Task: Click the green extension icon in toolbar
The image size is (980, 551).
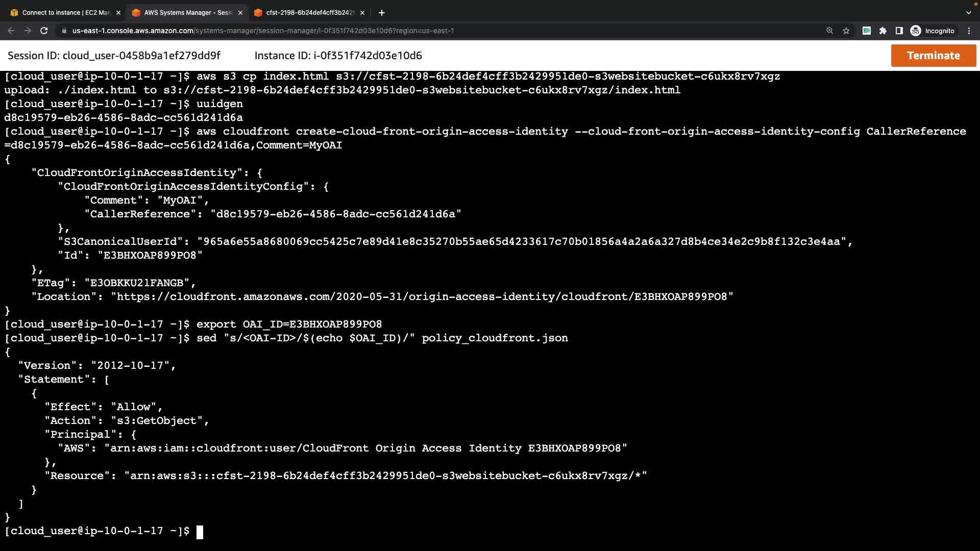Action: pyautogui.click(x=866, y=31)
